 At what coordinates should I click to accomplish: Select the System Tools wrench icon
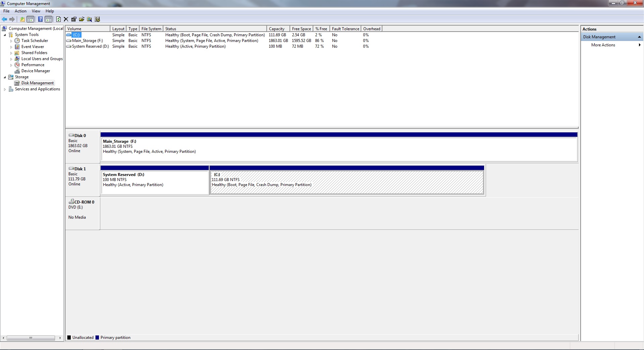click(11, 35)
